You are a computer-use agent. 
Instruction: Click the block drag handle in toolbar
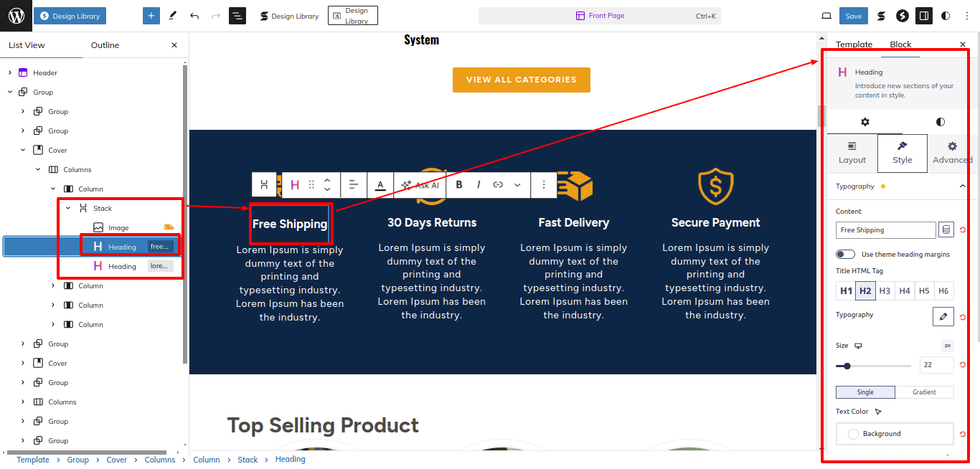tap(311, 185)
